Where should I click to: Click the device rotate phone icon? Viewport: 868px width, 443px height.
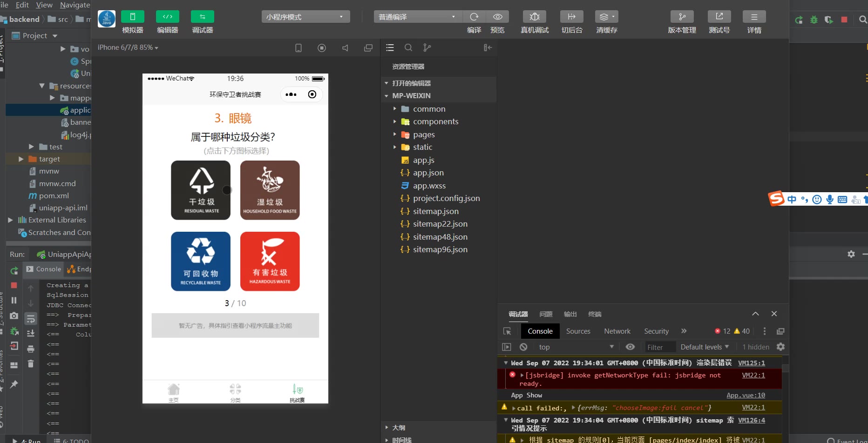[x=298, y=48]
